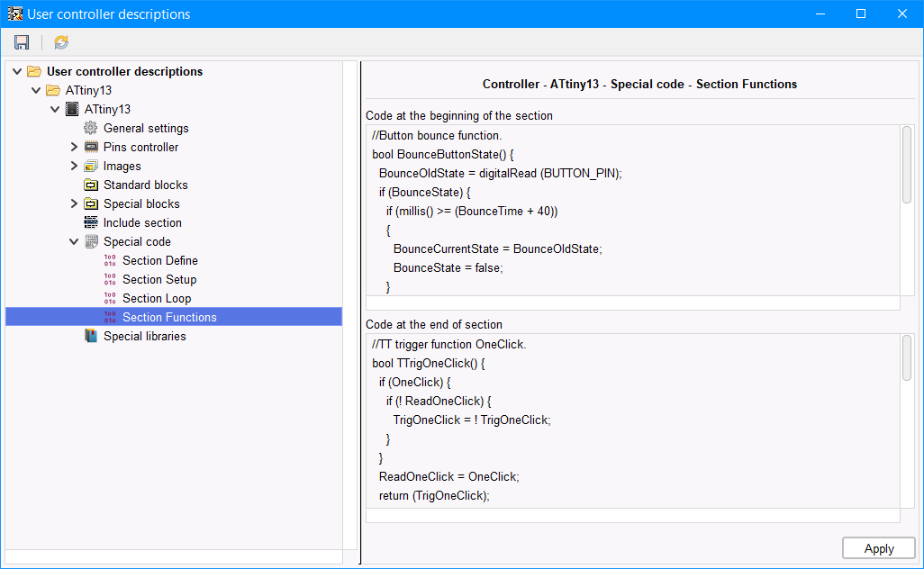The width and height of the screenshot is (924, 569).
Task: Click the tree panel horizontal scrollbar
Action: [x=174, y=556]
